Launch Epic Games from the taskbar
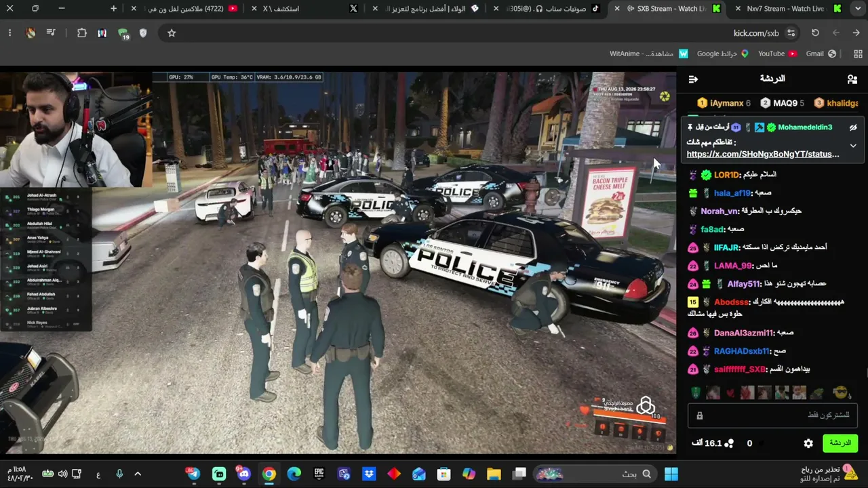Viewport: 868px width, 488px height. pyautogui.click(x=319, y=474)
